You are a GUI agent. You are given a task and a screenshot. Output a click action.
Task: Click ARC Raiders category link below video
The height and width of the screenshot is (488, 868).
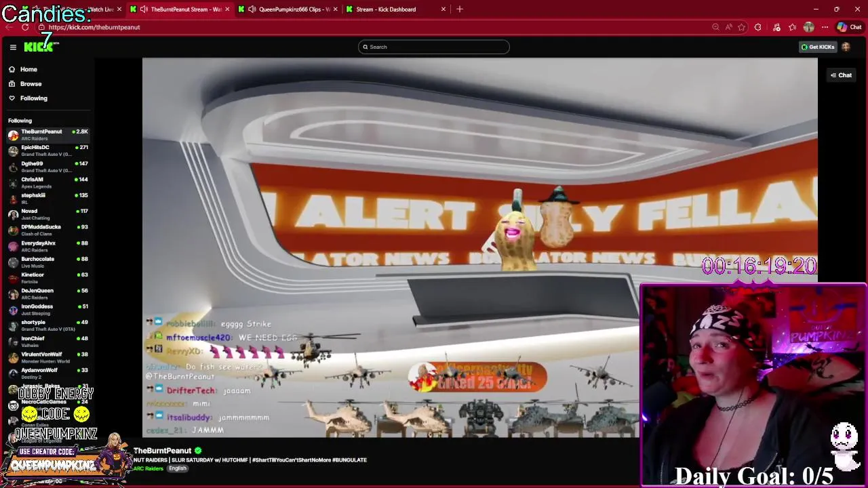(149, 468)
